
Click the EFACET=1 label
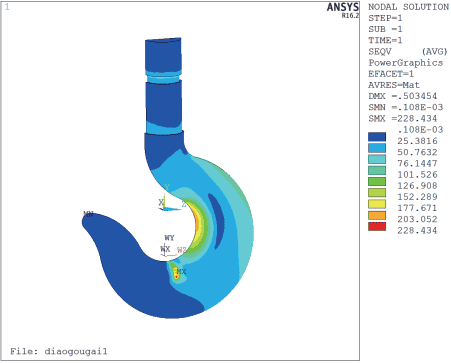tap(391, 74)
